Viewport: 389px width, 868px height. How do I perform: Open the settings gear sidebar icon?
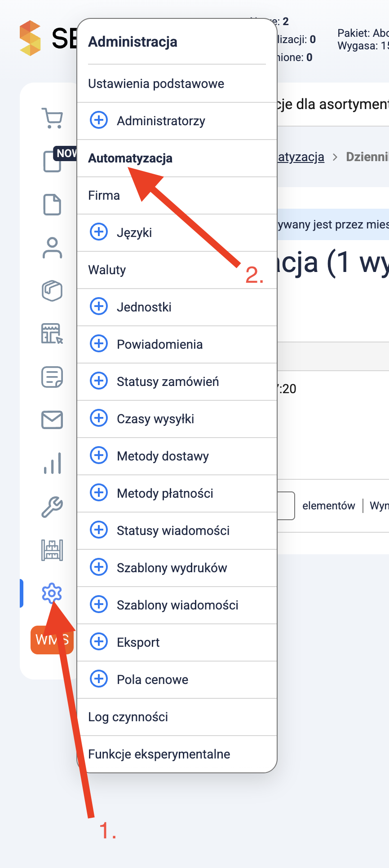(52, 593)
